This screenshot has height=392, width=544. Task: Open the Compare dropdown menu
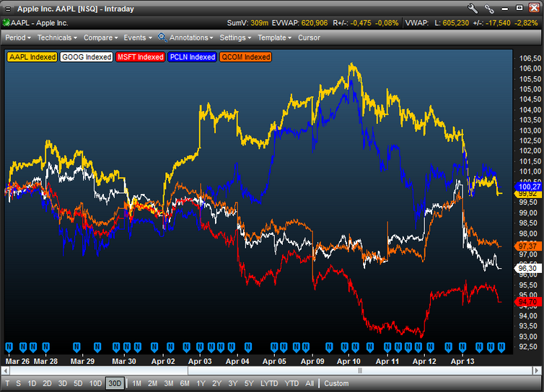click(x=100, y=37)
